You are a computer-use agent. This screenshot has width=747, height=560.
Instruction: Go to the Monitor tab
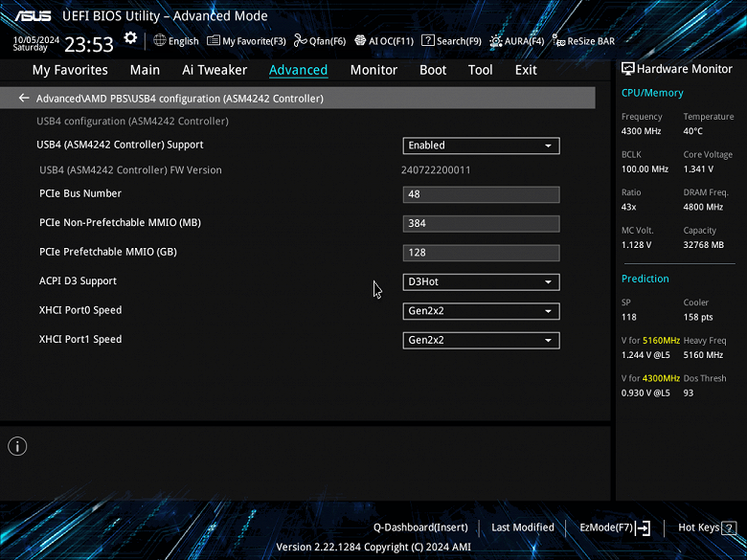(x=373, y=70)
